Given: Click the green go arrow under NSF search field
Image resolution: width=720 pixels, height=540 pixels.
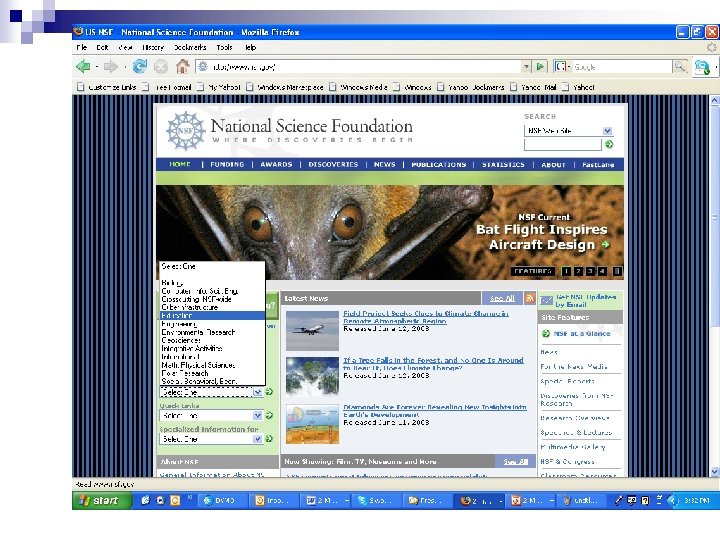Looking at the screenshot, I should pos(609,144).
